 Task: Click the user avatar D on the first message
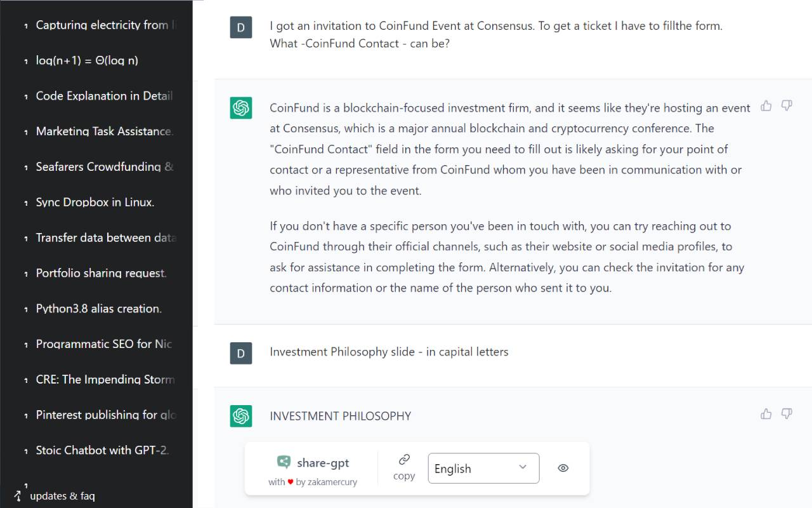click(x=241, y=27)
